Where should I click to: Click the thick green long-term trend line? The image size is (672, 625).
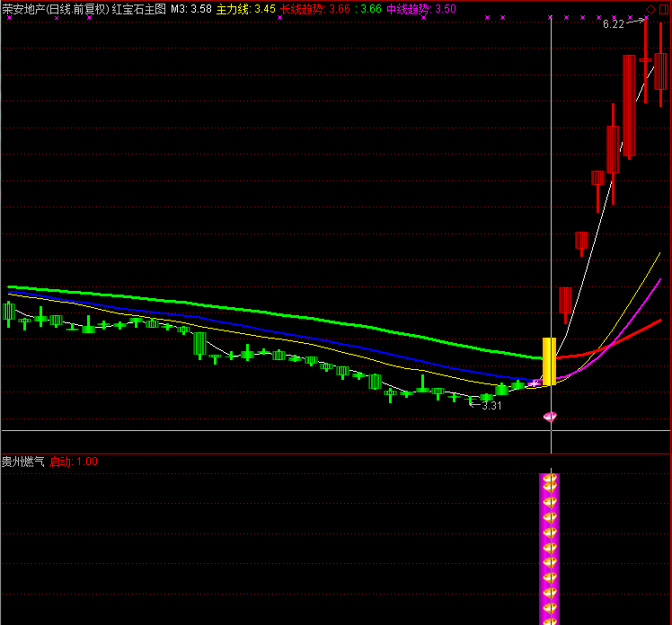[x=270, y=312]
